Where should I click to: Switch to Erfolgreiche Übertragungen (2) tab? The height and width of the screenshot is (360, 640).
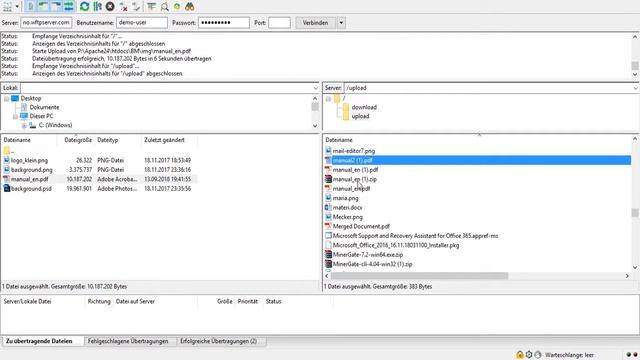[218, 341]
